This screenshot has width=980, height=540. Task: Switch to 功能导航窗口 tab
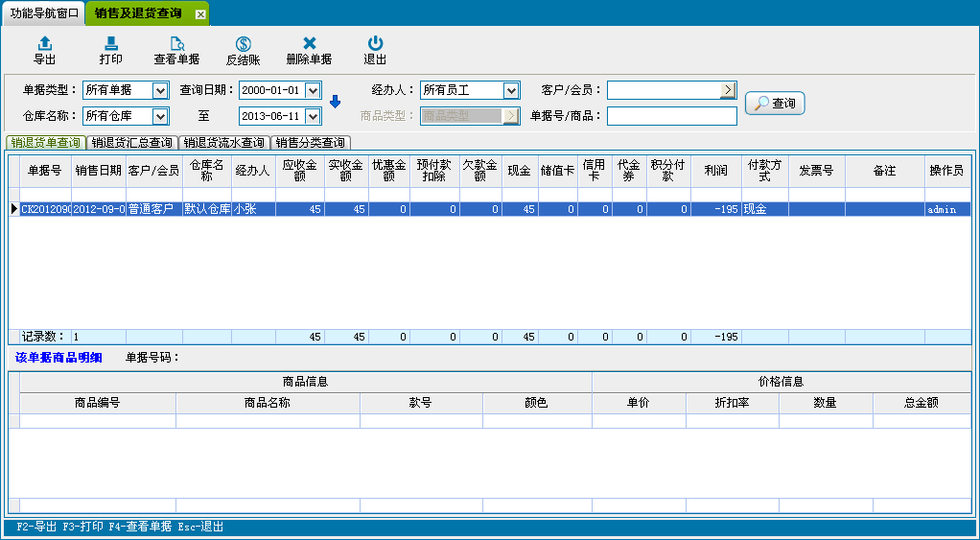tap(44, 13)
